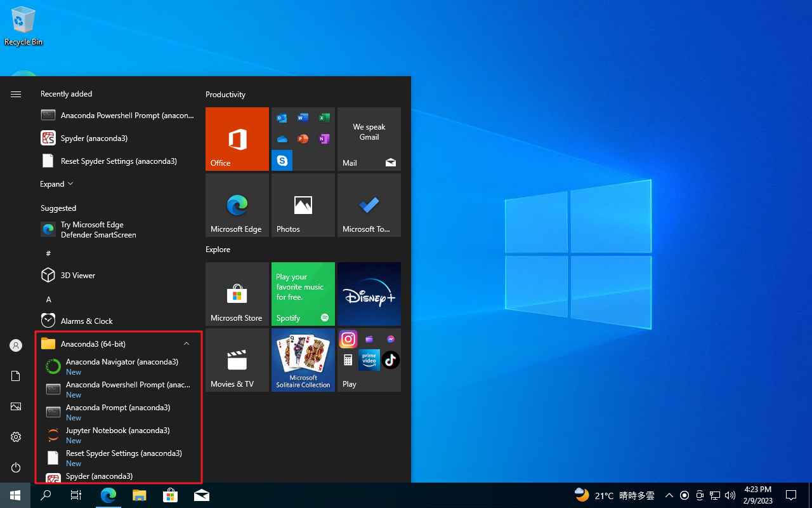
Task: Open Alarms & Clock app
Action: click(117, 321)
